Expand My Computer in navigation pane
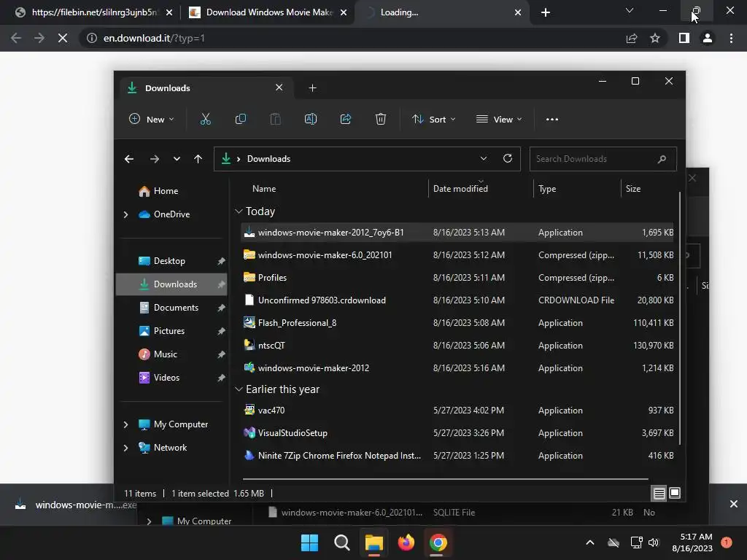747x560 pixels. pos(125,424)
